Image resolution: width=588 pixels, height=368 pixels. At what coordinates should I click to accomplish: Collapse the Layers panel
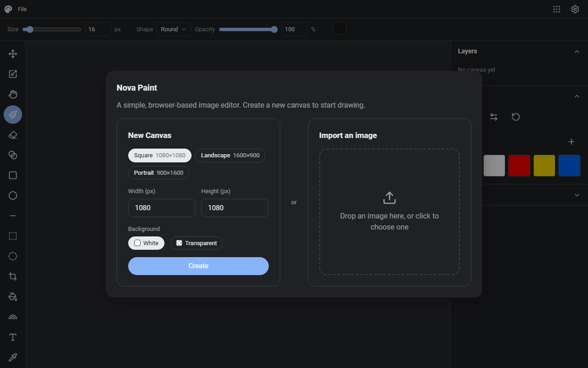[577, 52]
